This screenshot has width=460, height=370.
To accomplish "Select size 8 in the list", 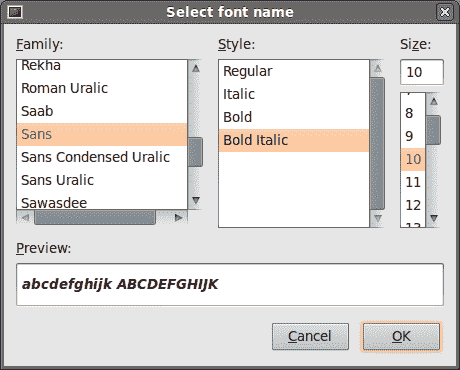I will click(413, 113).
